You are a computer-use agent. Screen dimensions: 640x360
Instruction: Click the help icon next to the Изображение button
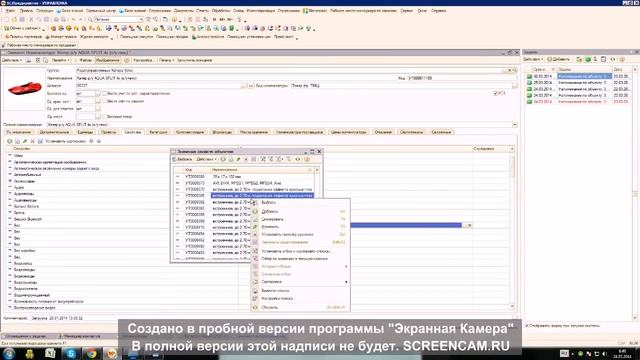(127, 60)
